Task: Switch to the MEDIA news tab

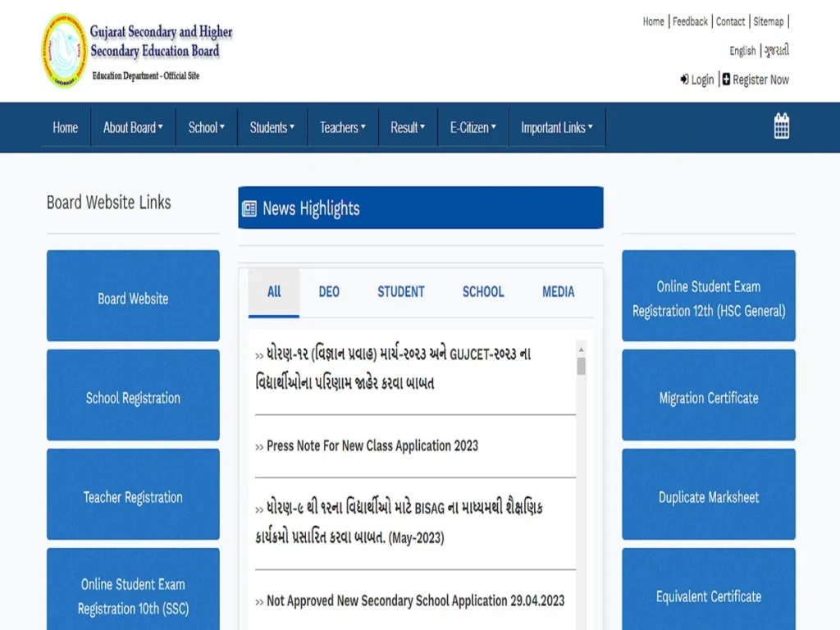Action: click(x=558, y=292)
